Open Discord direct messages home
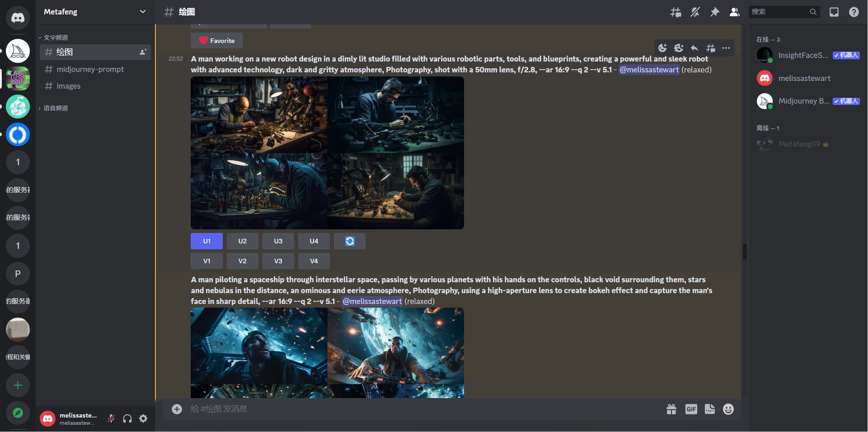 [18, 18]
